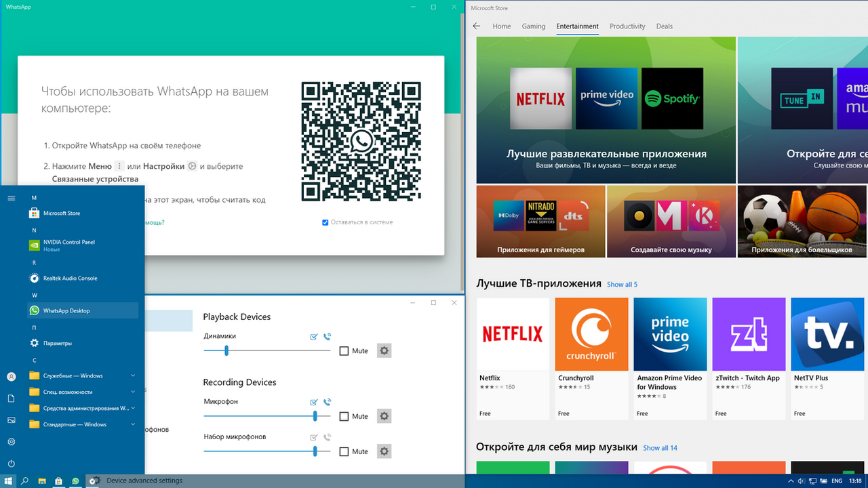Viewport: 868px width, 488px height.
Task: Set Микрофон as default communication device phone icon
Action: click(327, 402)
